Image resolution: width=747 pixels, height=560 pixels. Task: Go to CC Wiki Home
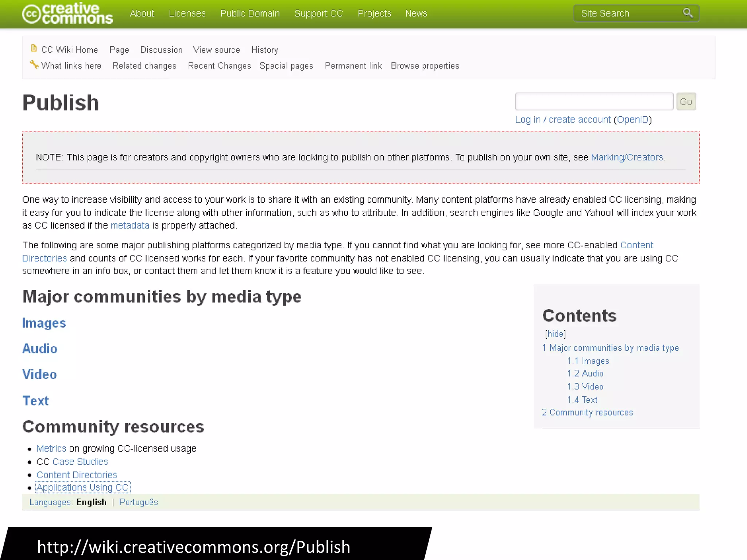click(70, 50)
